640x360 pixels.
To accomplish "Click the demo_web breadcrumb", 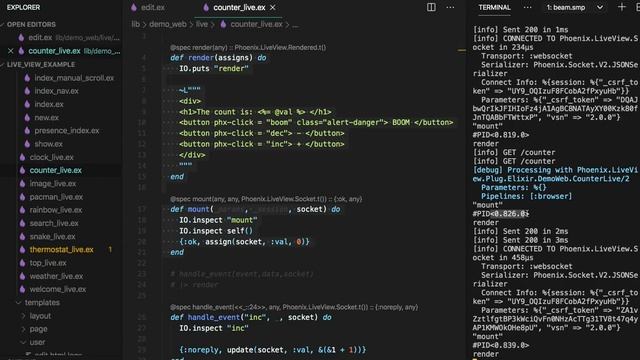I will [168, 24].
